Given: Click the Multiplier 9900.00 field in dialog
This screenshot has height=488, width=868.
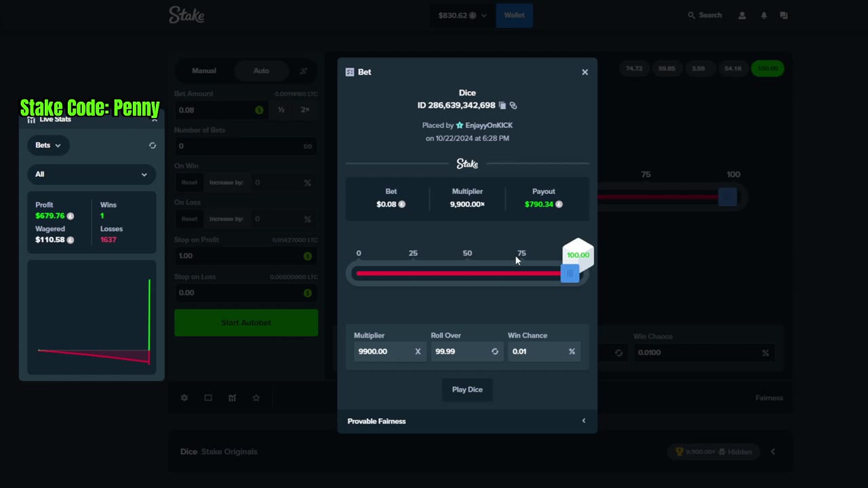Looking at the screenshot, I should coord(390,351).
